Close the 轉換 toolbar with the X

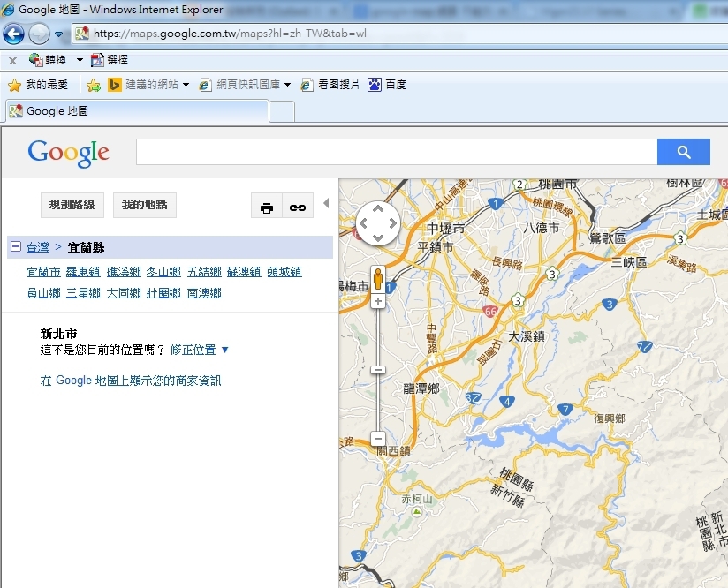12,60
